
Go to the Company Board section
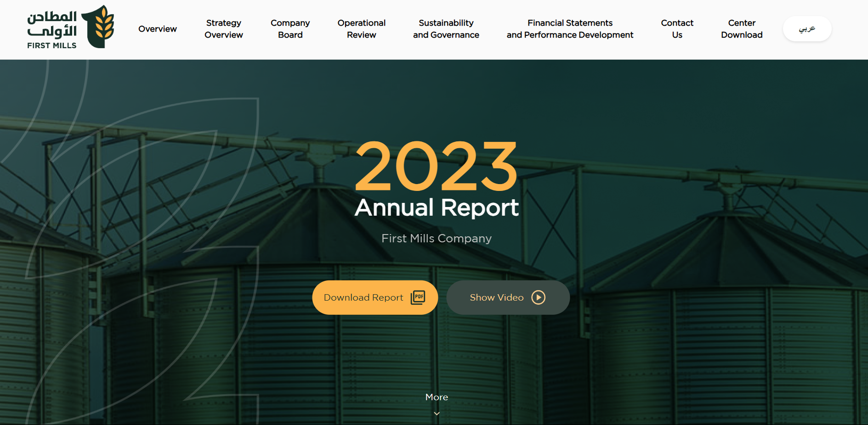[x=290, y=29]
